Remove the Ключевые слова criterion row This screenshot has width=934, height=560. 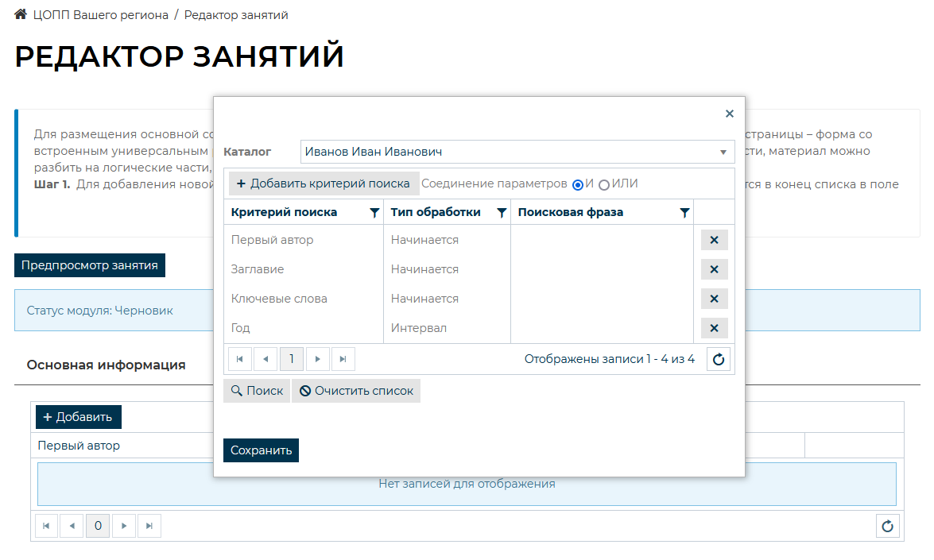(714, 299)
